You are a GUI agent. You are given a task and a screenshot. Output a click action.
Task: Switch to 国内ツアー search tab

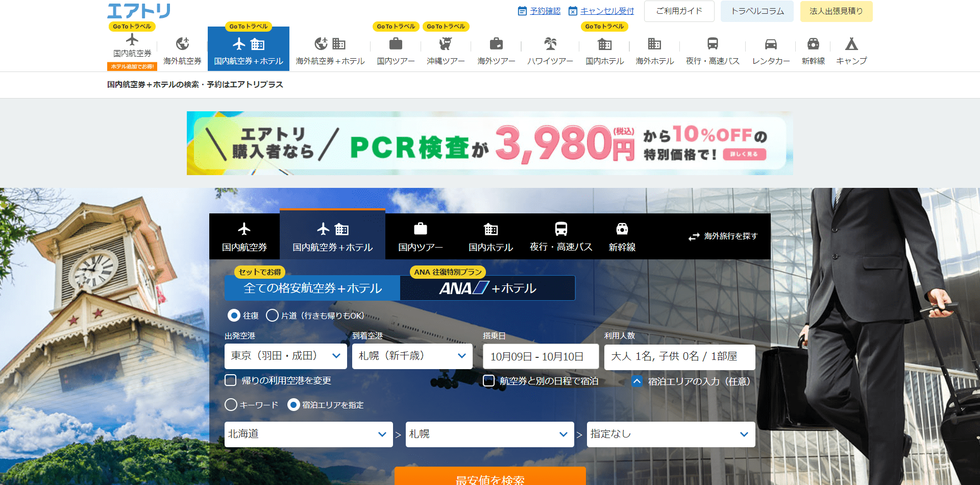coord(421,236)
